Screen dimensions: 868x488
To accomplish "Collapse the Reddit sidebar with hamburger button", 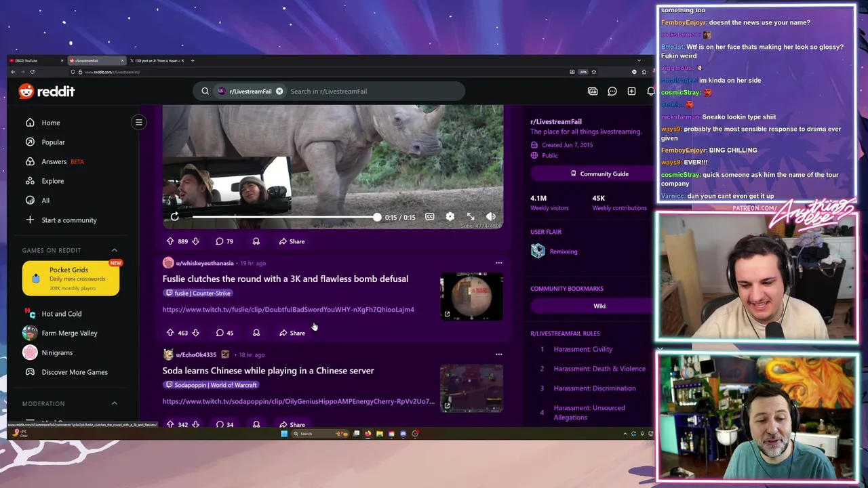I will tap(138, 123).
